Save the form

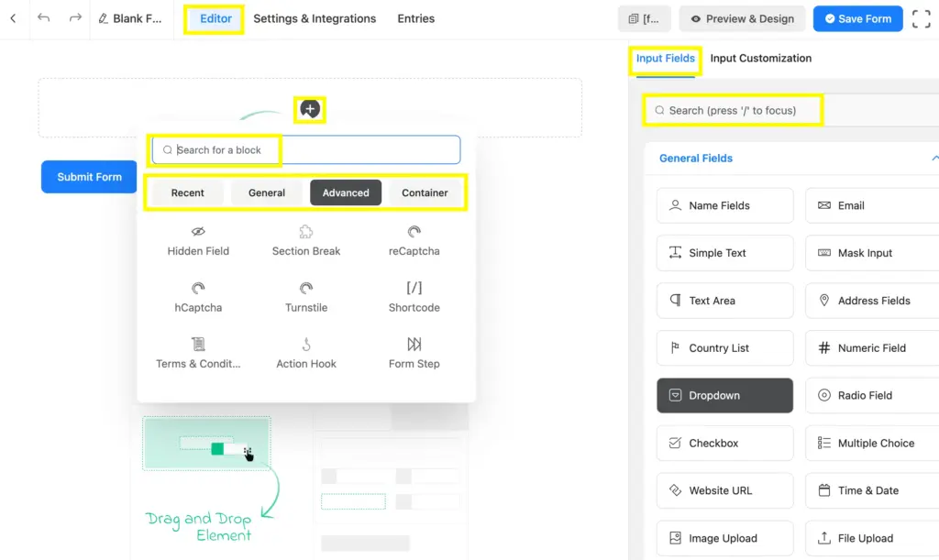tap(857, 17)
